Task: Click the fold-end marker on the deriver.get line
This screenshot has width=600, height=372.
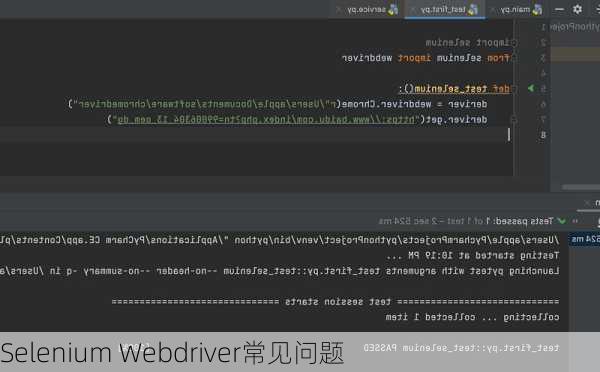Action: 514,120
